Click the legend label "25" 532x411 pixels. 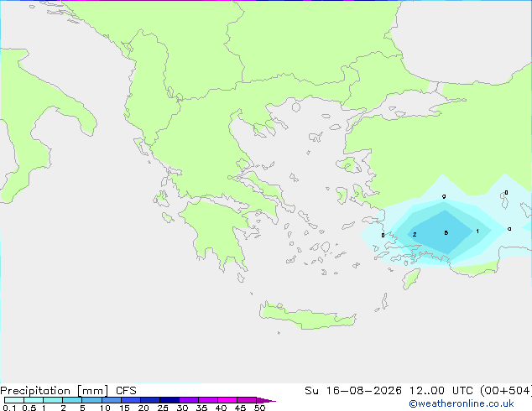click(x=163, y=408)
